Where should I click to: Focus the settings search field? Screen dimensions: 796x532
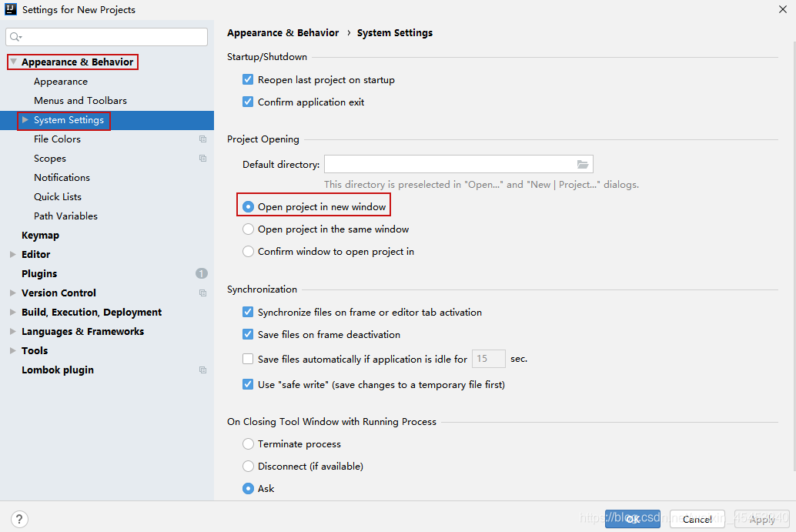106,36
